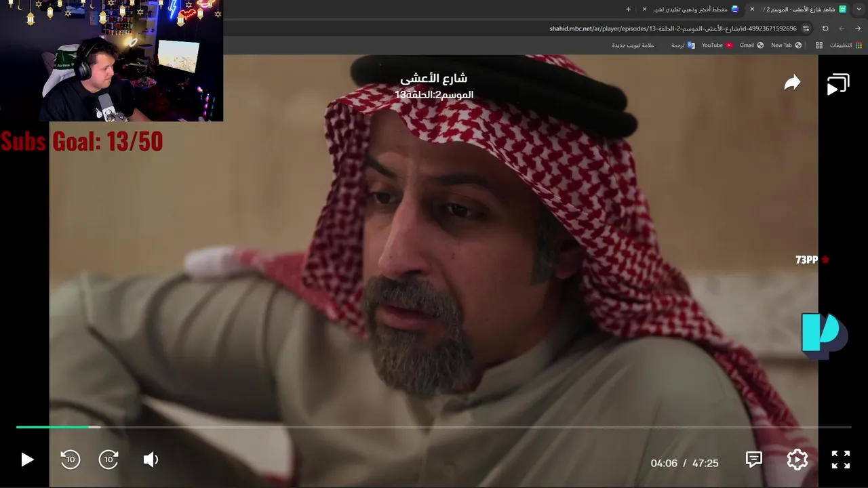Open the علامة تبويب جديدة bookmark
Viewport: 868px width, 488px height.
point(633,45)
